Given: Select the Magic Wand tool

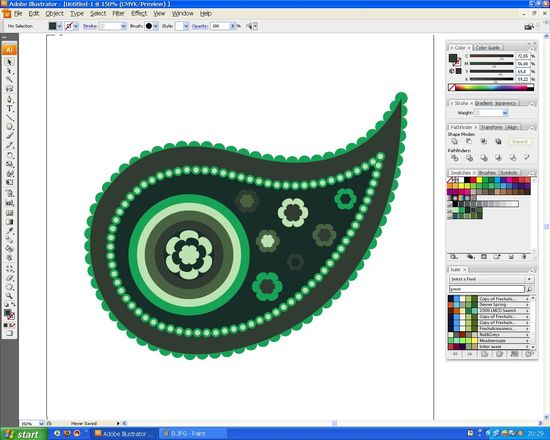Looking at the screenshot, I should [x=9, y=80].
